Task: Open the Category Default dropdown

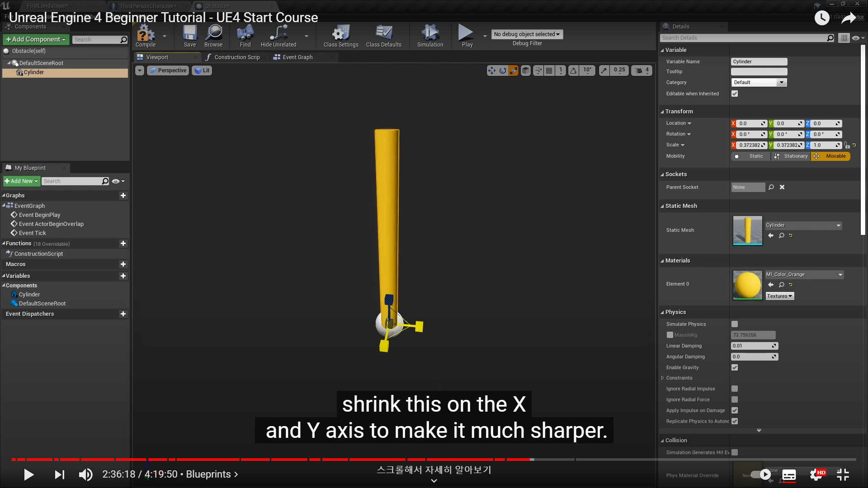Action: pyautogui.click(x=759, y=82)
